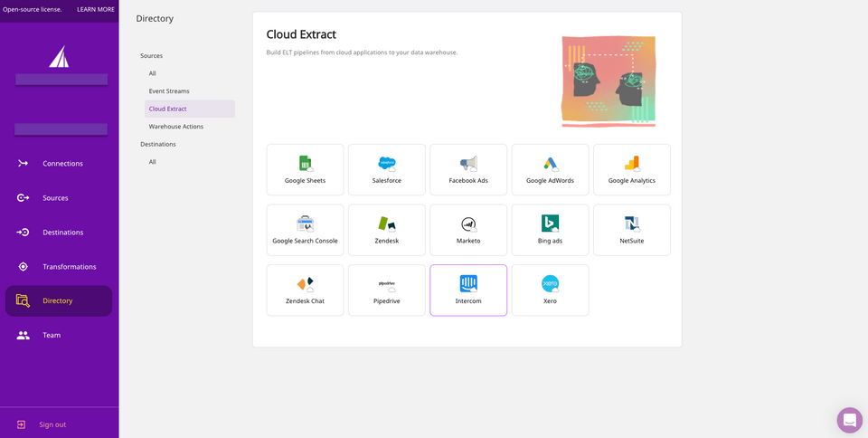Choose the Facebook Ads megaphone icon
868x438 pixels.
pos(468,164)
